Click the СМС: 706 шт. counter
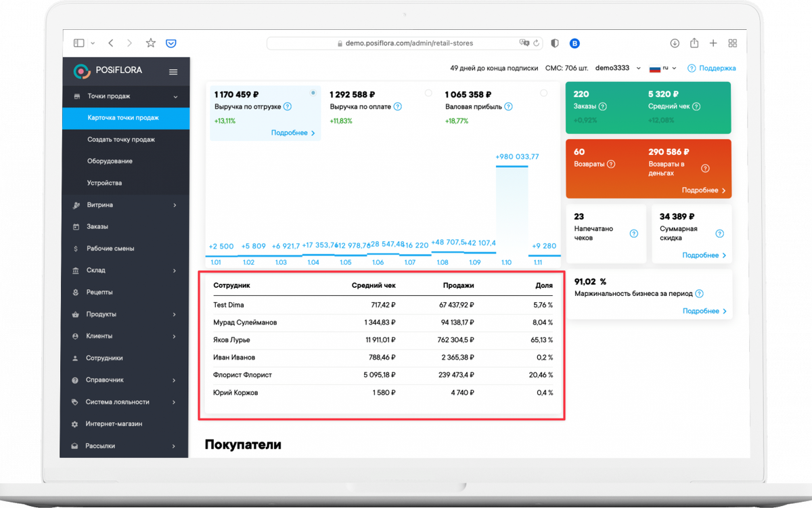812x508 pixels. (566, 68)
